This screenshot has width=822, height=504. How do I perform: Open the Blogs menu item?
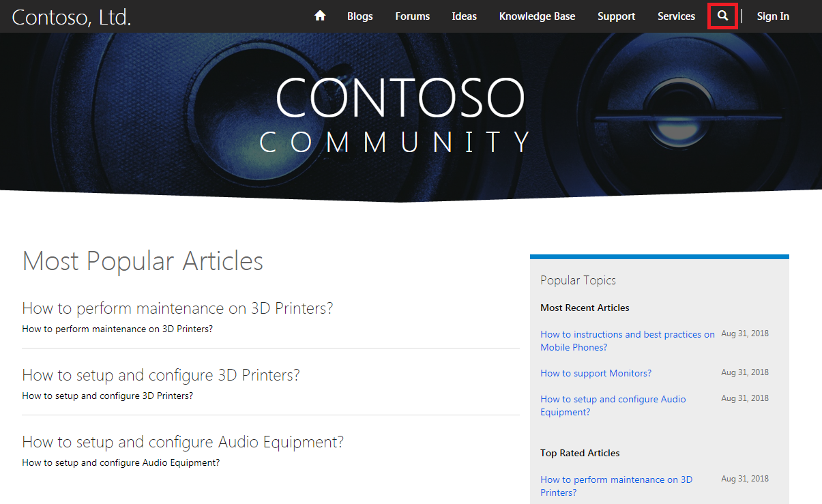360,16
